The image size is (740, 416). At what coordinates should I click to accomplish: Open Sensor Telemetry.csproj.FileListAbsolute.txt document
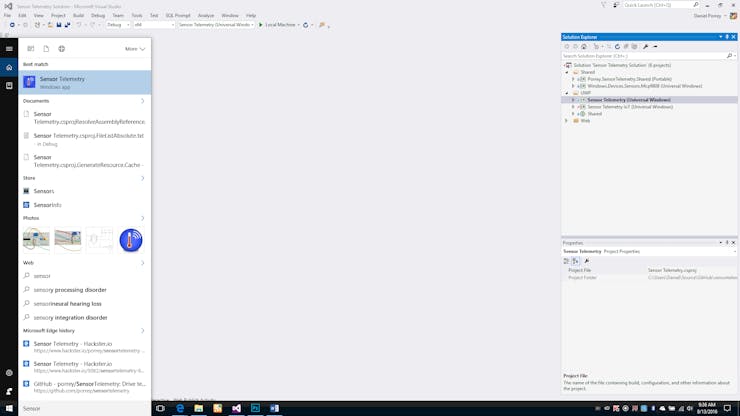(85, 139)
